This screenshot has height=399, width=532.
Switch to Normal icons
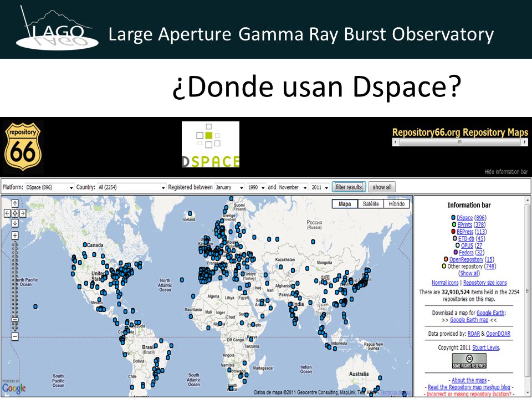[445, 283]
